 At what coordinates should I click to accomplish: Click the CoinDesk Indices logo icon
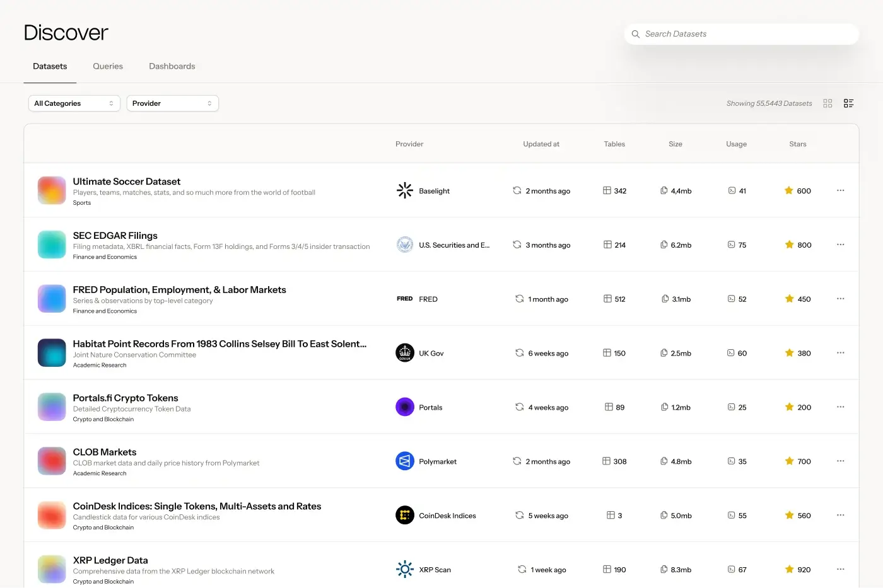pyautogui.click(x=404, y=516)
